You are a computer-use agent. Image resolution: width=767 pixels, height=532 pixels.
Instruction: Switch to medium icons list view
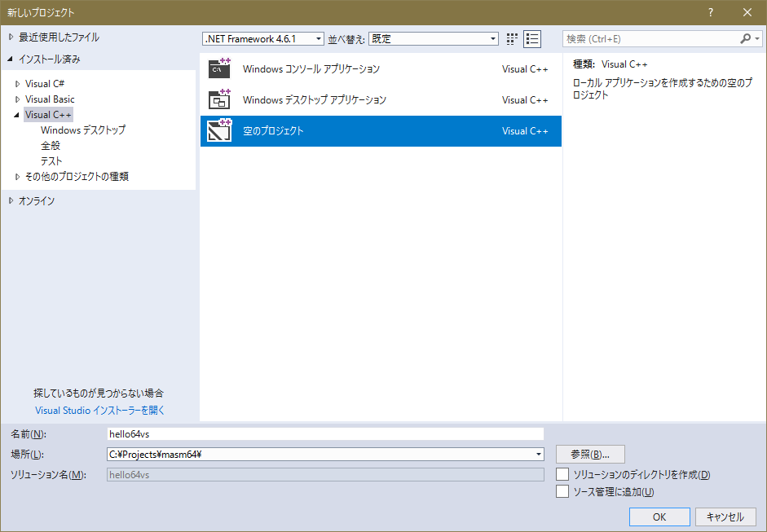point(532,39)
